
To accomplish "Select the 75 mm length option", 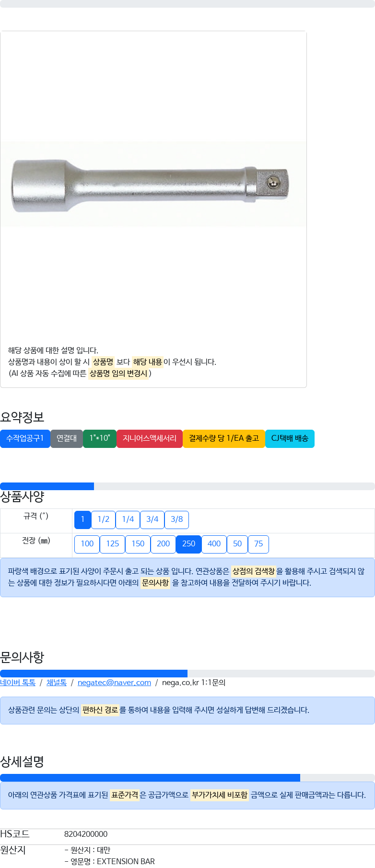I will (258, 544).
